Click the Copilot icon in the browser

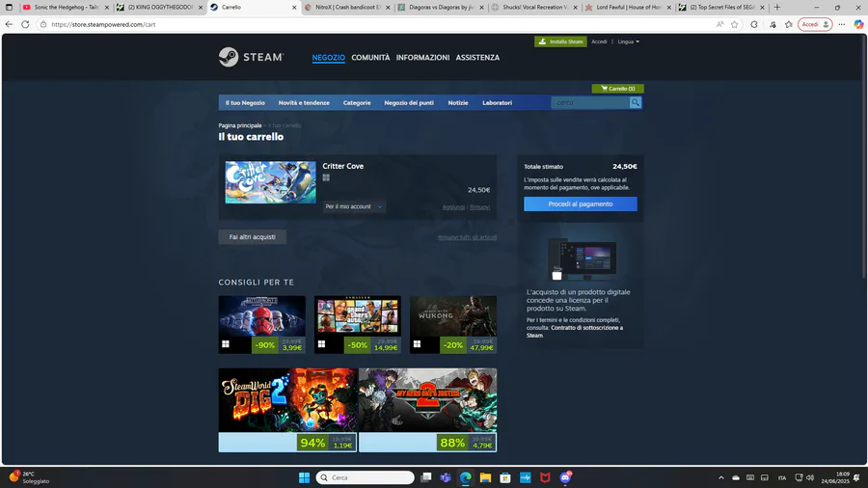click(858, 24)
